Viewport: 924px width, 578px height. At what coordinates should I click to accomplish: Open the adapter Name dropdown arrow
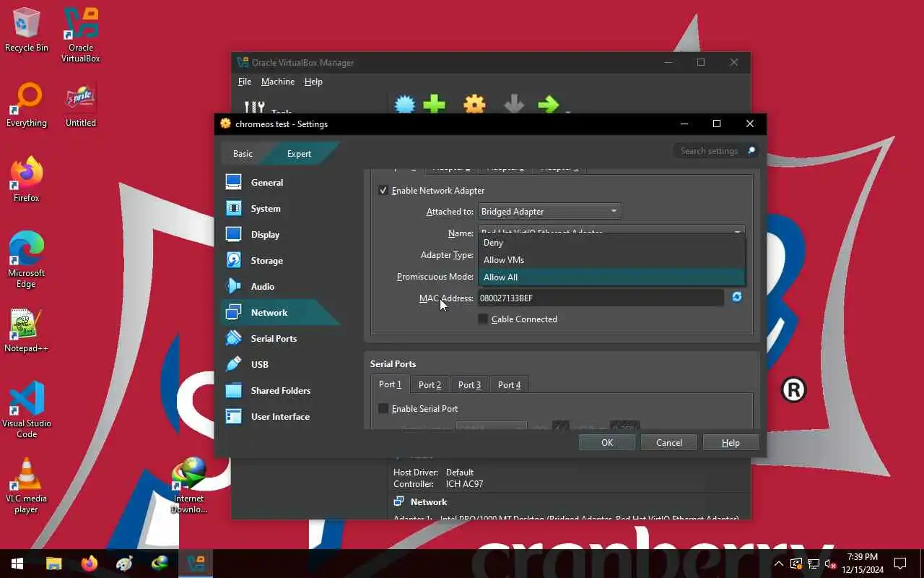tap(738, 233)
